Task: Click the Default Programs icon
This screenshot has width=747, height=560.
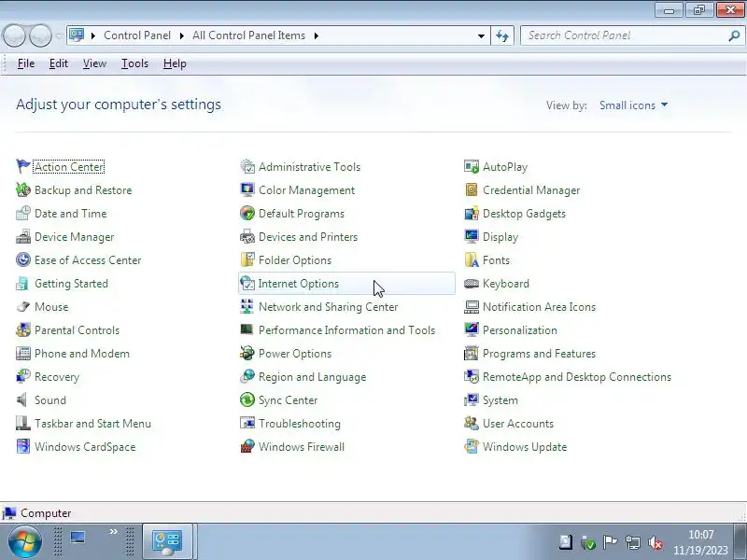Action: [247, 213]
